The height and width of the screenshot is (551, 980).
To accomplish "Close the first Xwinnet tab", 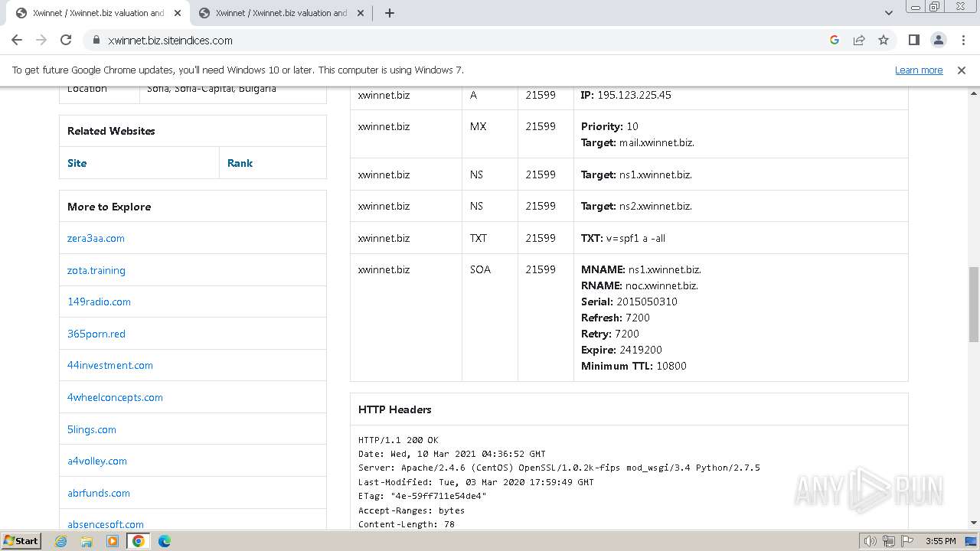I will 178,13.
